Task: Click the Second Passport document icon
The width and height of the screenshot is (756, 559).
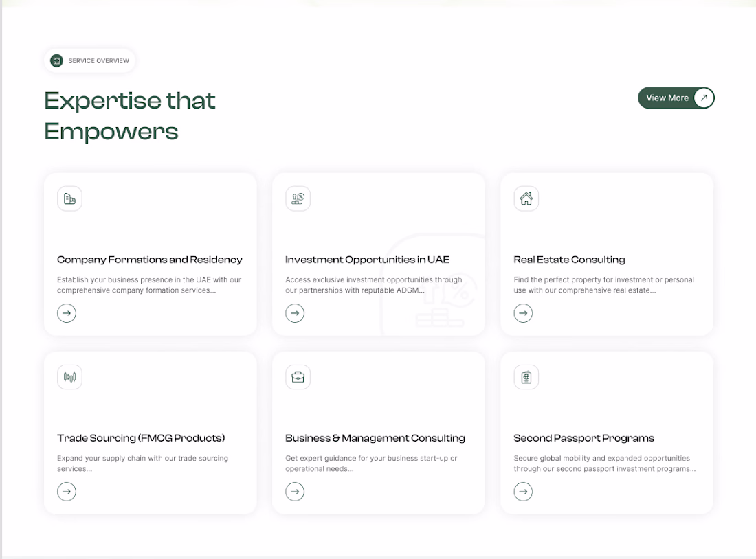Action: click(526, 377)
